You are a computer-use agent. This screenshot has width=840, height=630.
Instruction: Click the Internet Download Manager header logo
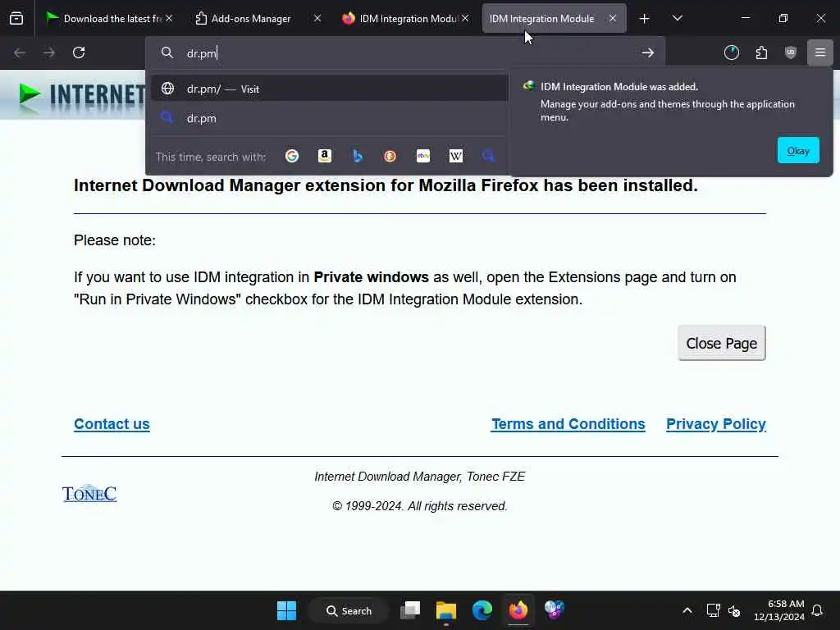[81, 95]
